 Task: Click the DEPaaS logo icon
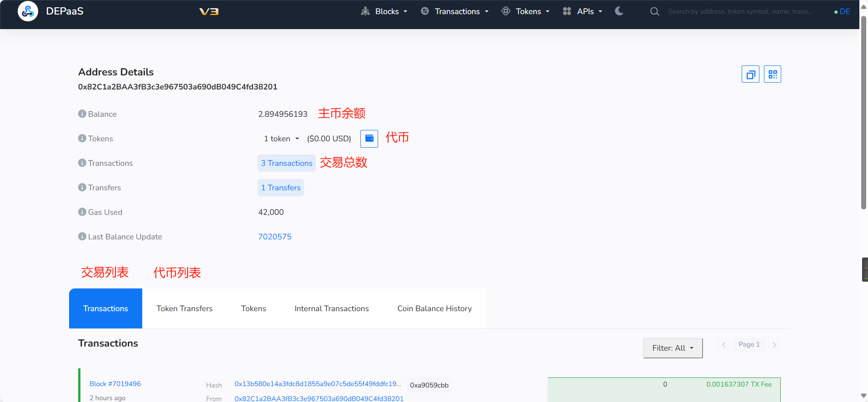[28, 11]
